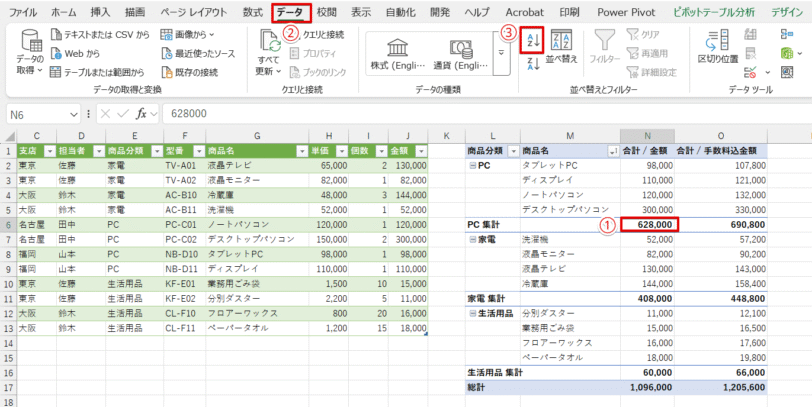Open the データの取得 dropdown
This screenshot has height=407, width=812.
click(x=29, y=53)
